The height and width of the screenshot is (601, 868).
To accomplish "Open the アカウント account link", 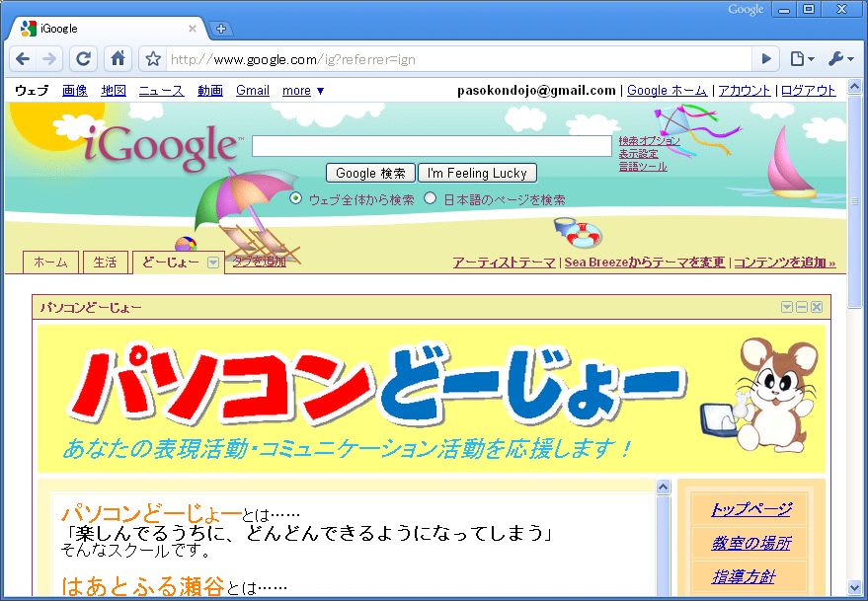I will [745, 90].
